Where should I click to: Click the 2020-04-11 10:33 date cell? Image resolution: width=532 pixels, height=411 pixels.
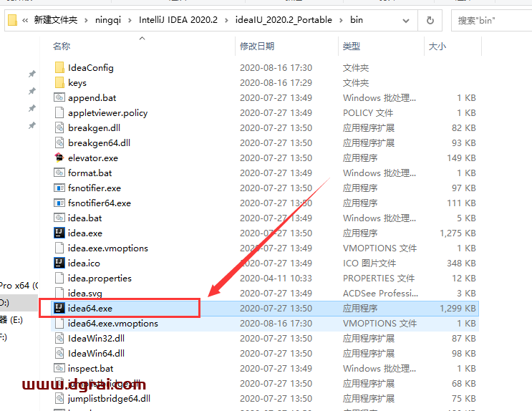[276, 279]
